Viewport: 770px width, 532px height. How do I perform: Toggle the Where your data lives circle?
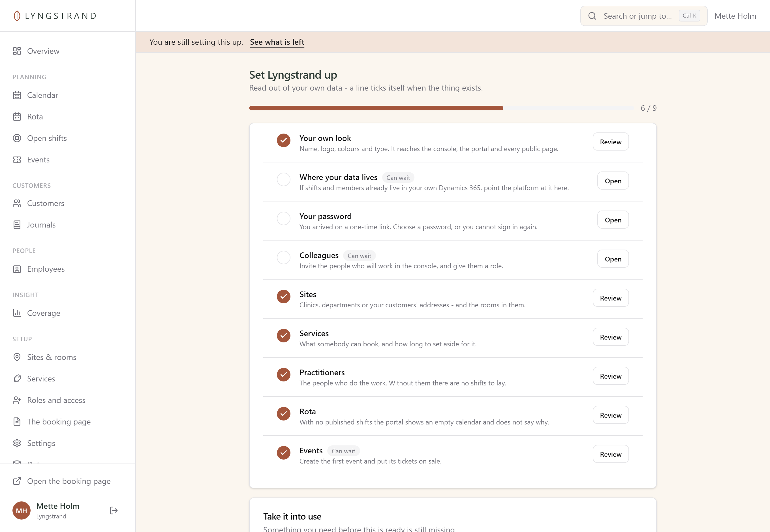(284, 180)
